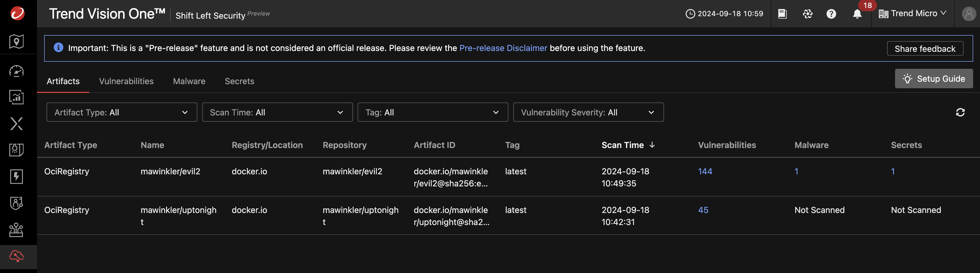Click latest tag in the uptonight row

tap(515, 210)
